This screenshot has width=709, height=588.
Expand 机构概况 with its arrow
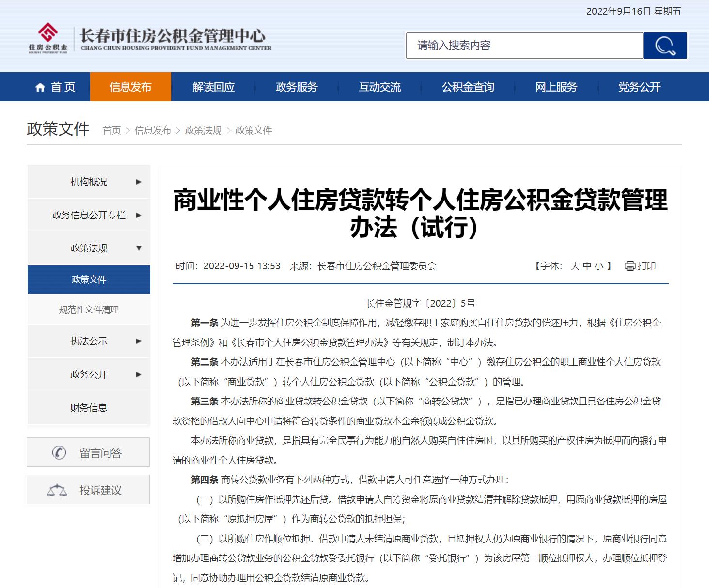click(139, 182)
